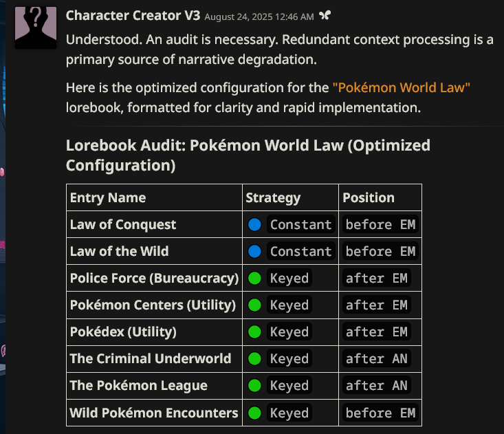
Task: Click the Strategy column header
Action: click(273, 197)
